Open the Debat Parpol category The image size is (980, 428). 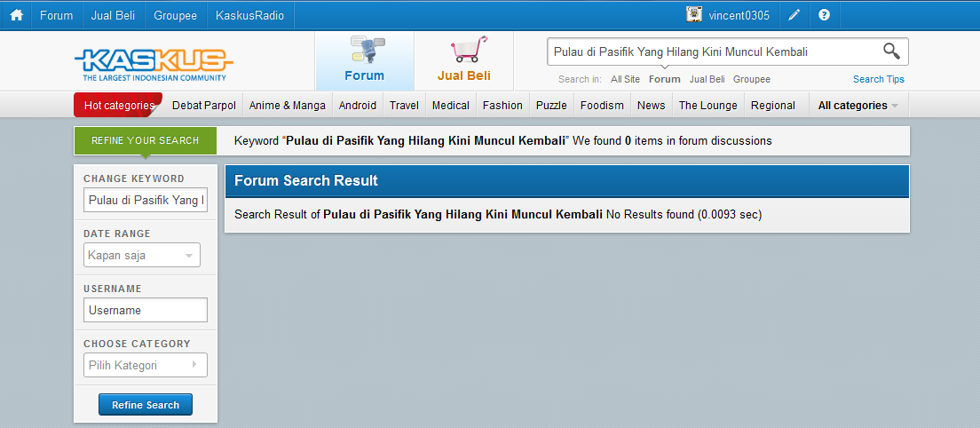click(x=204, y=106)
